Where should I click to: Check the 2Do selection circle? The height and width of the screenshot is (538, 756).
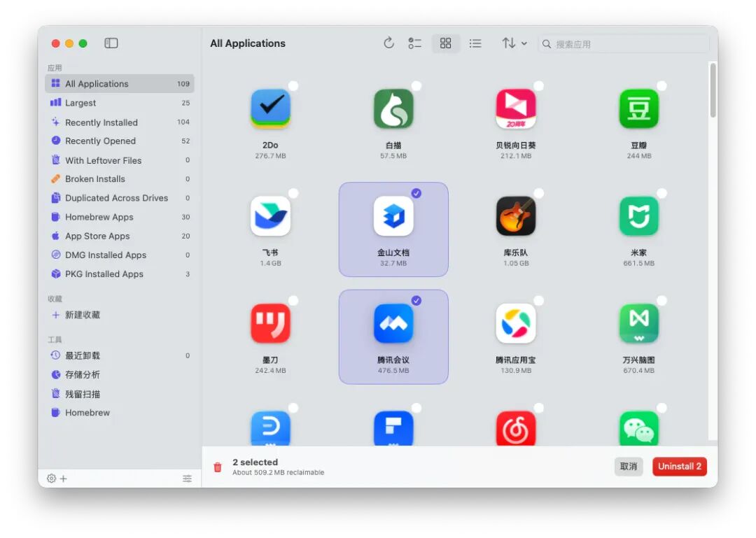[x=293, y=86]
